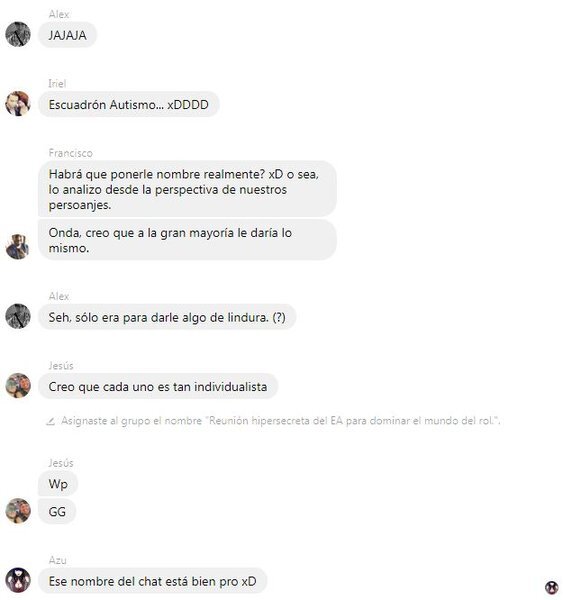Select 'Ese nombre del chat está bien pro' message

pos(152,581)
